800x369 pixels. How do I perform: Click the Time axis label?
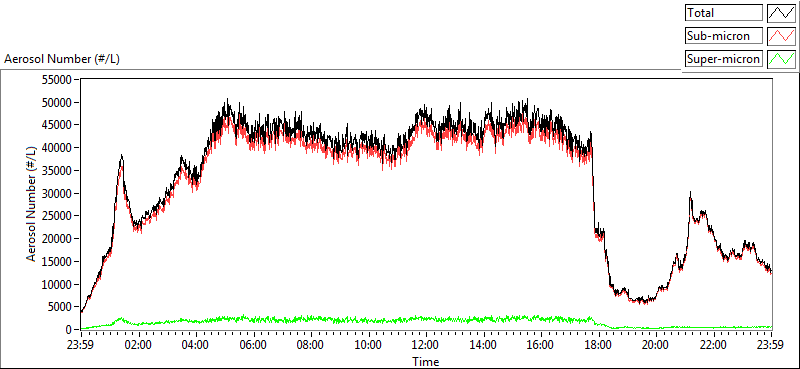coord(426,362)
